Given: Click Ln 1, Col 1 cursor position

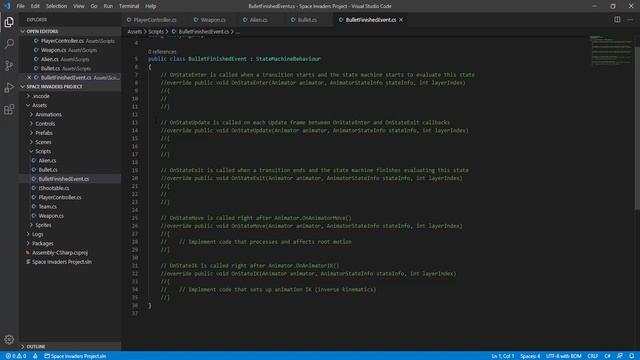Looking at the screenshot, I should (502, 356).
